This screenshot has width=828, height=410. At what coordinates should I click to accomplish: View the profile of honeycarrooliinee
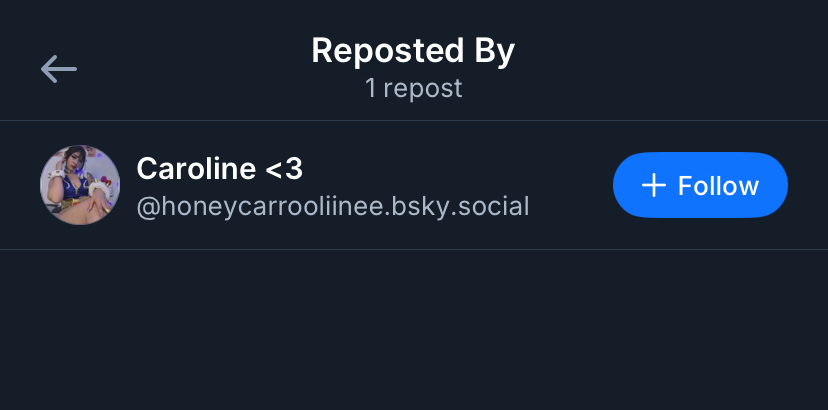[x=332, y=206]
